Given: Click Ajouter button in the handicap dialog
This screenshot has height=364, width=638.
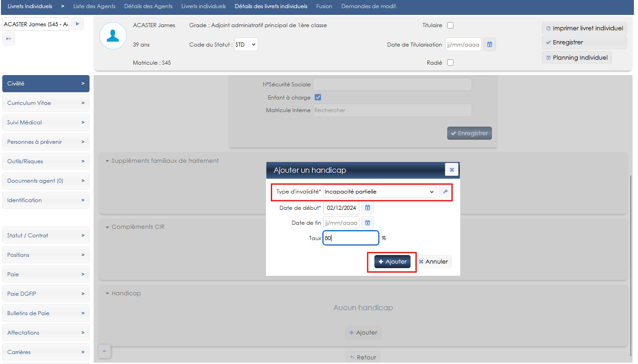Looking at the screenshot, I should click(392, 262).
